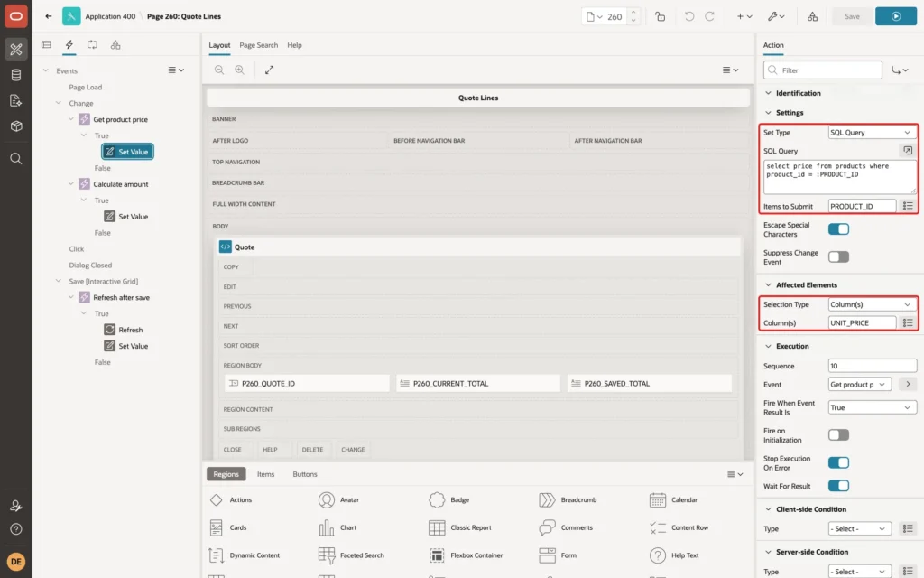Image resolution: width=924 pixels, height=578 pixels.
Task: Open the Selection Type dropdown
Action: [871, 304]
